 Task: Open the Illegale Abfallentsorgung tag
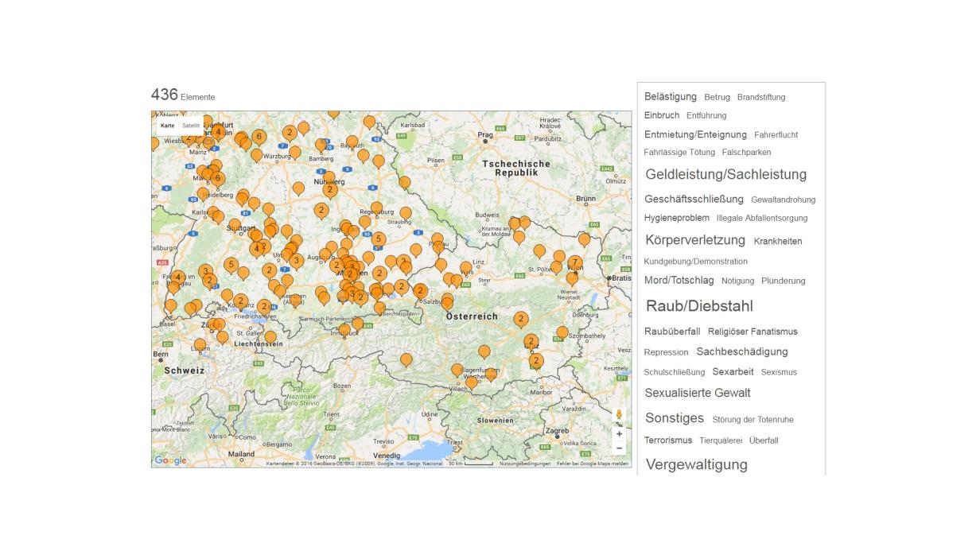(x=762, y=218)
